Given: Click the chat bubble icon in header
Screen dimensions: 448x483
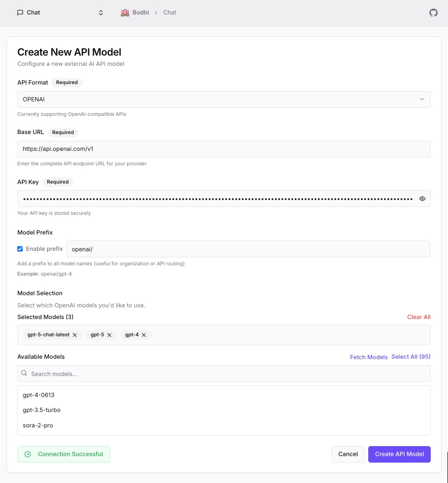Looking at the screenshot, I should coord(20,13).
